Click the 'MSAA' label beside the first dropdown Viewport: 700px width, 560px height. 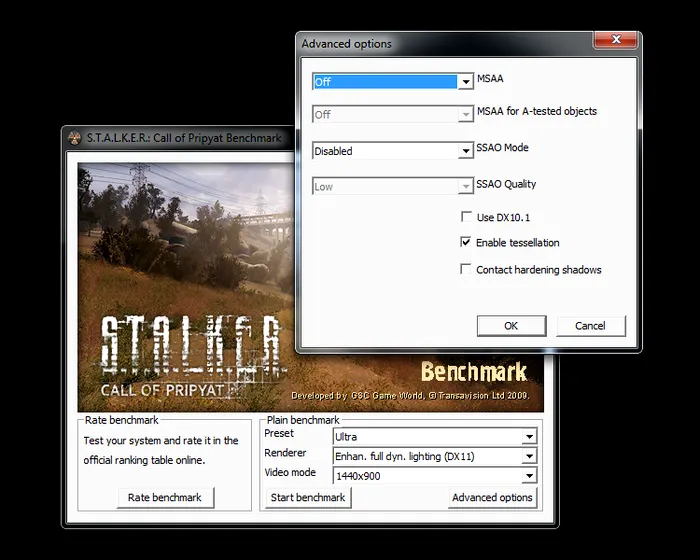(x=490, y=79)
